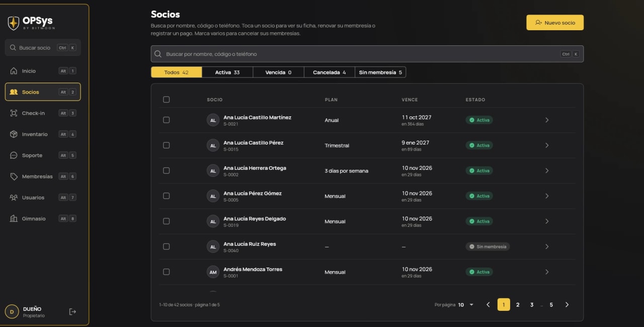Select the Vencida 0 filter tab

pyautogui.click(x=279, y=73)
